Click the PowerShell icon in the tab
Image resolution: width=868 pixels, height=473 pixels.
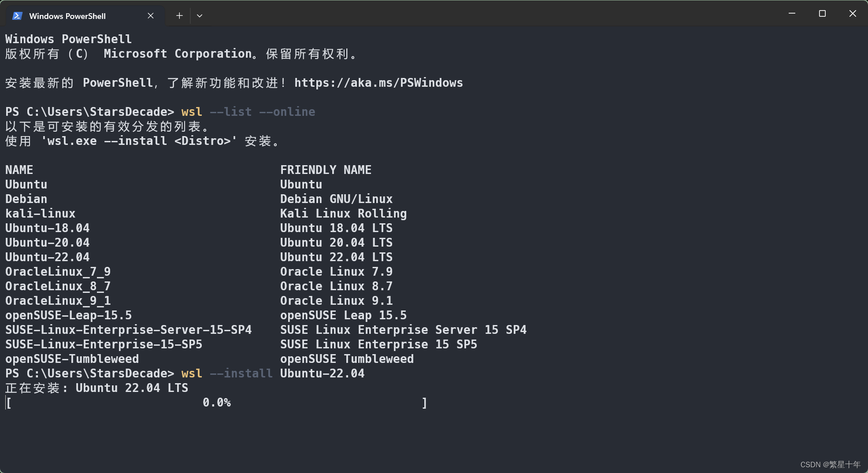point(17,16)
